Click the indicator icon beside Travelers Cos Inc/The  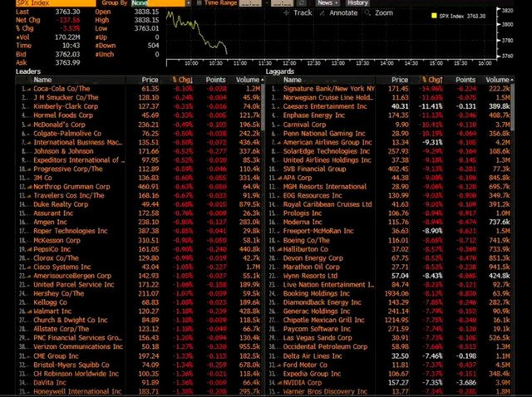pos(29,196)
